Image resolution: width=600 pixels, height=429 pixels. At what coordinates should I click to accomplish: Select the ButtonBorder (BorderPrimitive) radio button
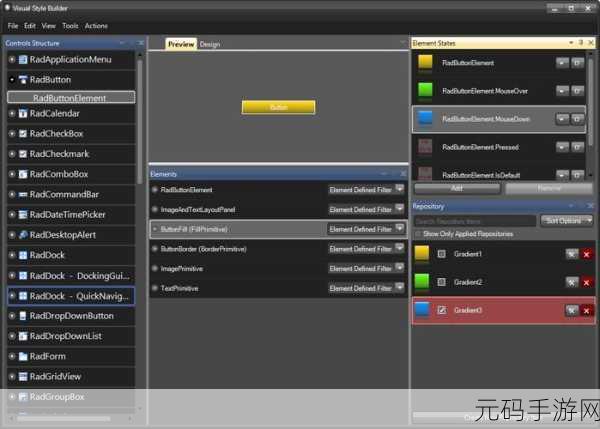(155, 249)
